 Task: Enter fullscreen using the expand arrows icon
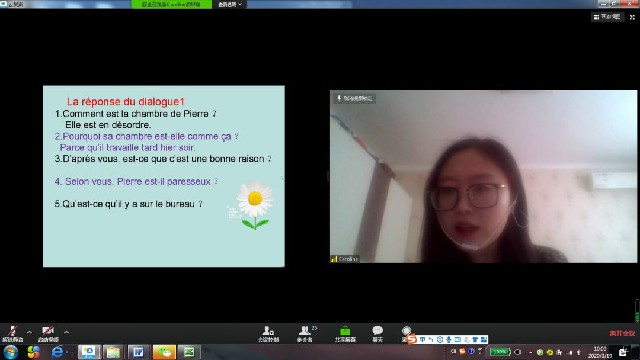tap(632, 17)
